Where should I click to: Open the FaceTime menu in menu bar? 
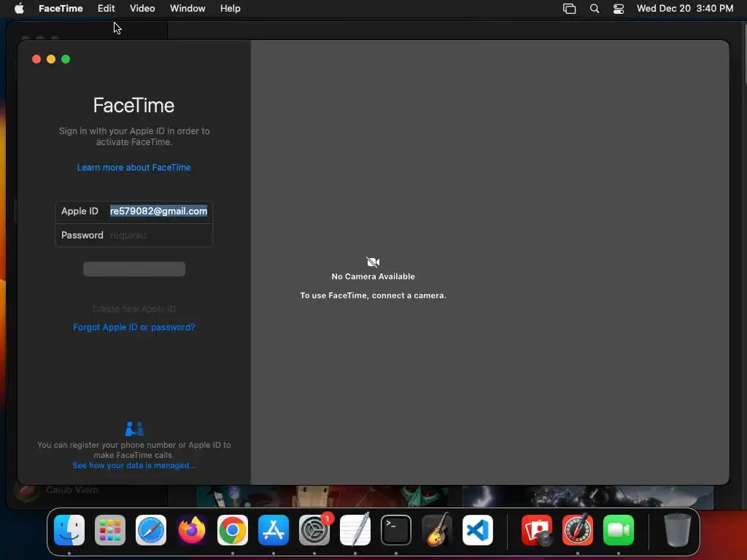point(61,9)
